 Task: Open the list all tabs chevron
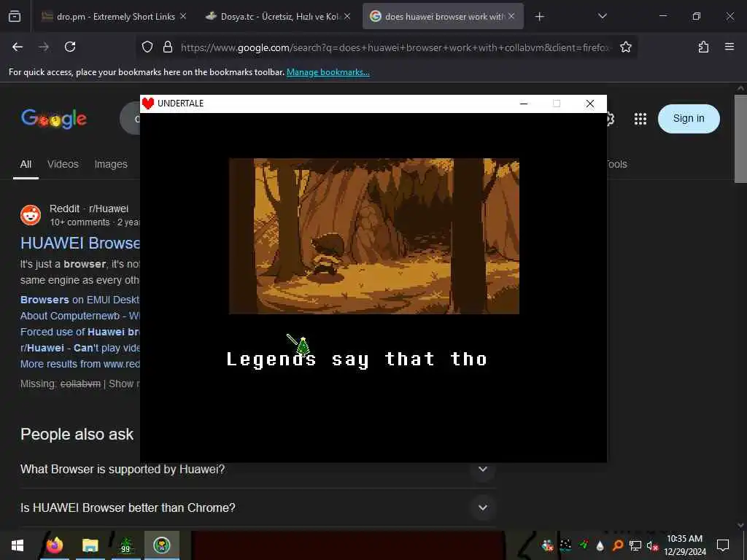[x=602, y=16]
